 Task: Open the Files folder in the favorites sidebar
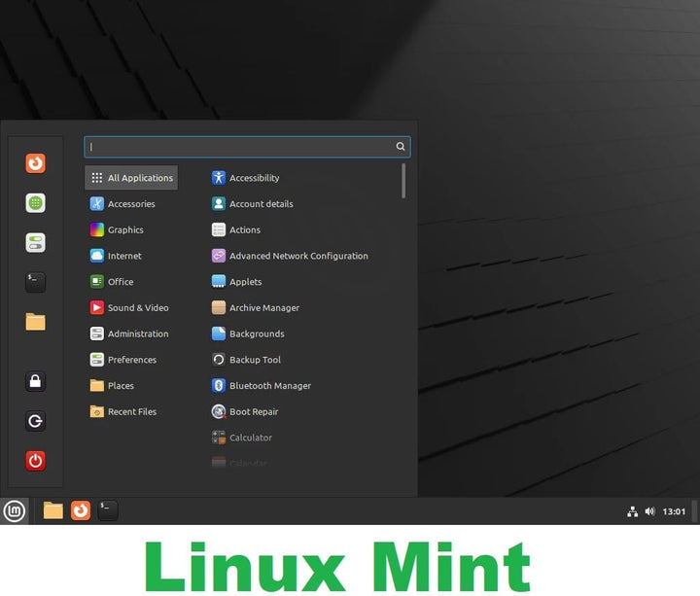pyautogui.click(x=35, y=322)
